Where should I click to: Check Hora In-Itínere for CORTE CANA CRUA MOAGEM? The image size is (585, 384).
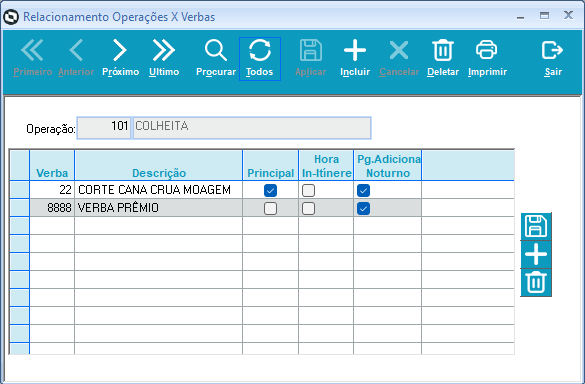308,190
